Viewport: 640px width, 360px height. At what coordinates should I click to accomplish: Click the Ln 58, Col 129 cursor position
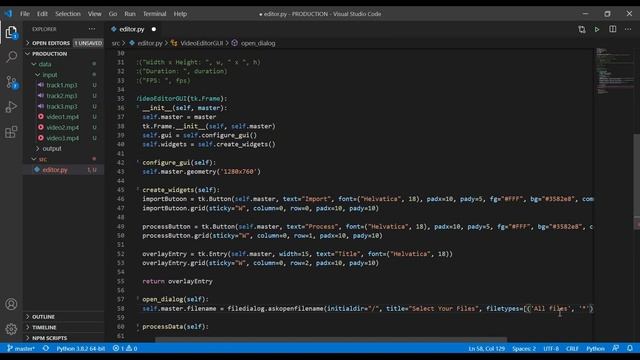(487, 349)
